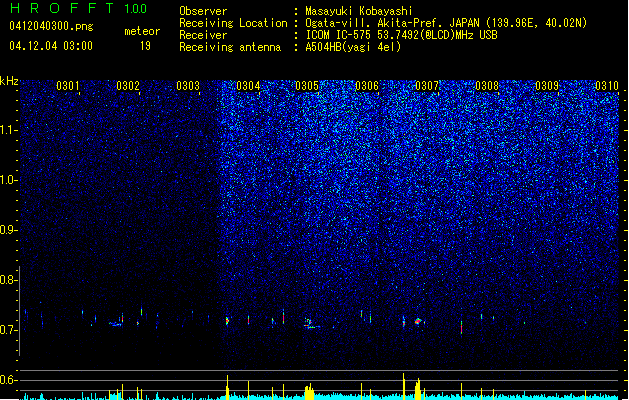Click time marker 0306

pos(367,86)
